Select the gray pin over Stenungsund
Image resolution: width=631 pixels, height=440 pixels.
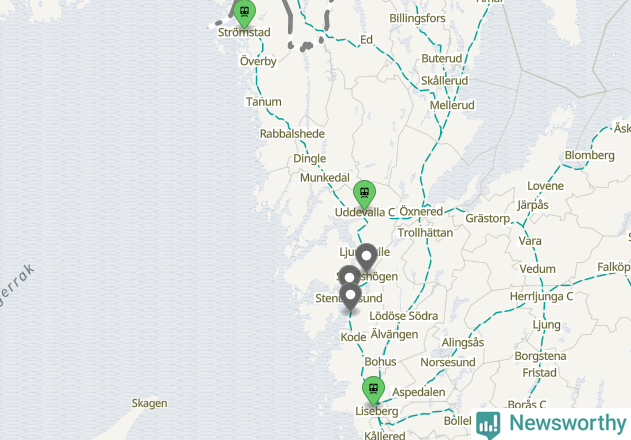point(350,297)
